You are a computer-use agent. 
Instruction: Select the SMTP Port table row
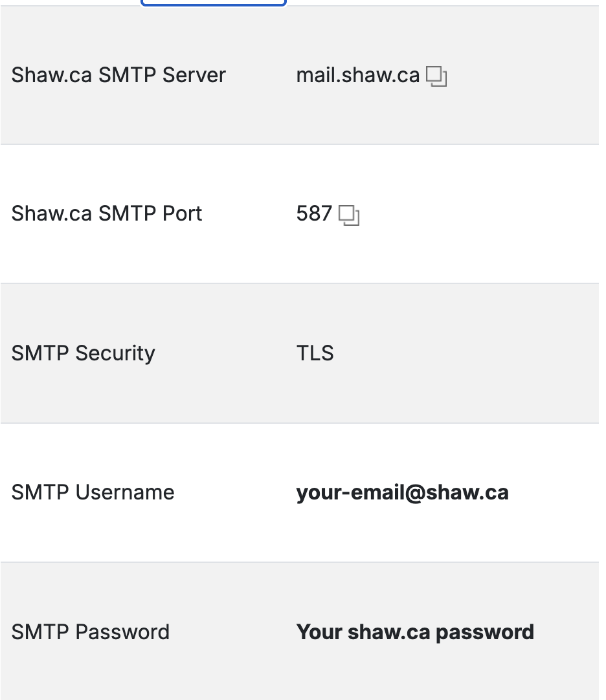click(299, 214)
